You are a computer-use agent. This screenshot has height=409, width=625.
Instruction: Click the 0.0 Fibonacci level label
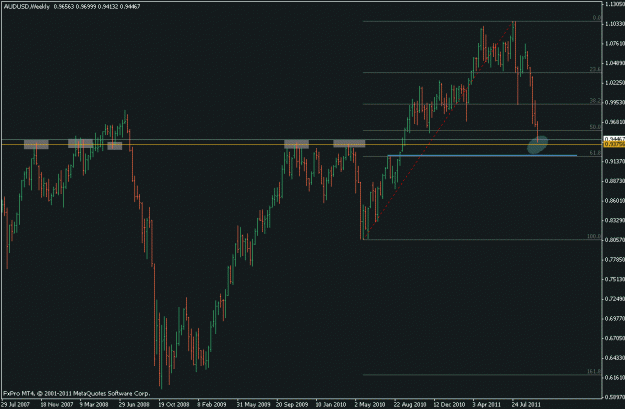point(597,18)
